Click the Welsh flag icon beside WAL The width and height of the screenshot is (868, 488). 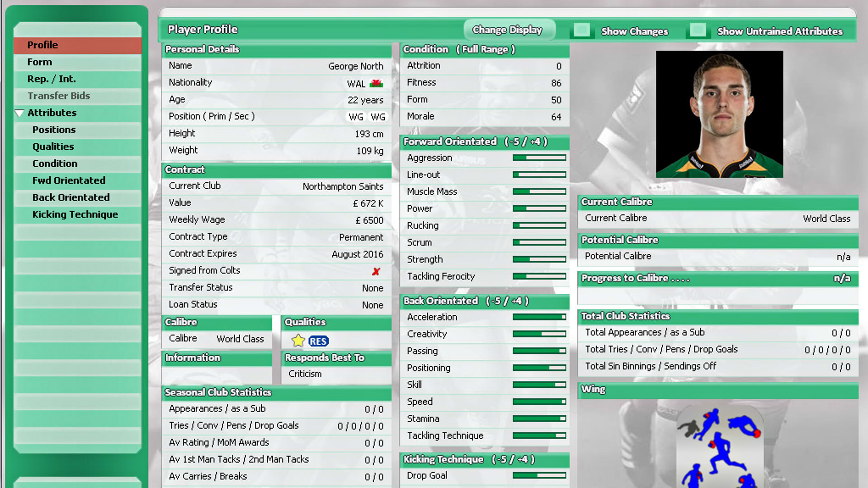[x=376, y=83]
